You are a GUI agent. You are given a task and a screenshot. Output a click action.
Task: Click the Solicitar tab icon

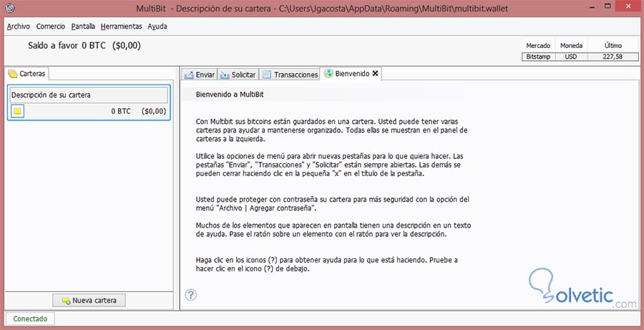(225, 74)
